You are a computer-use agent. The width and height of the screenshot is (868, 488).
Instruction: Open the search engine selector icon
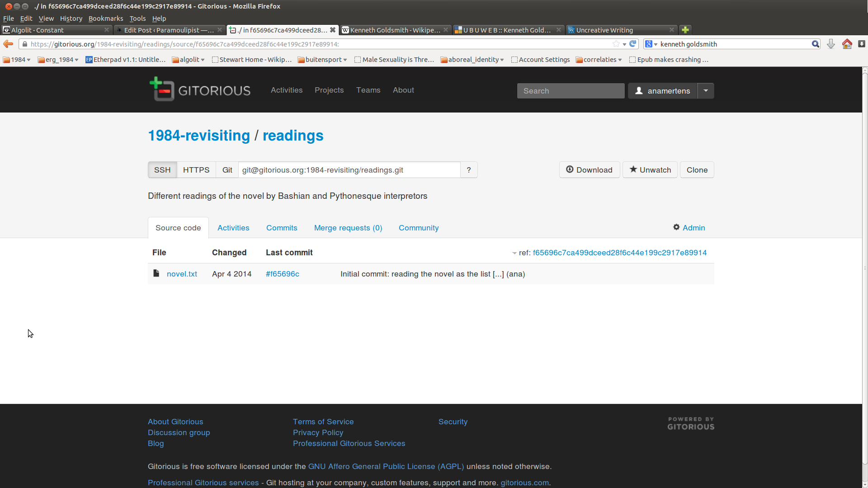coord(651,44)
